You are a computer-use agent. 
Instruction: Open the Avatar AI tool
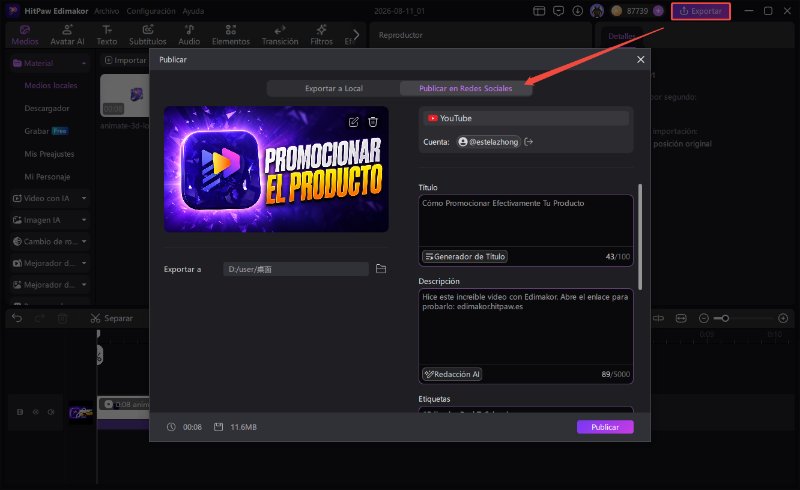tap(67, 35)
